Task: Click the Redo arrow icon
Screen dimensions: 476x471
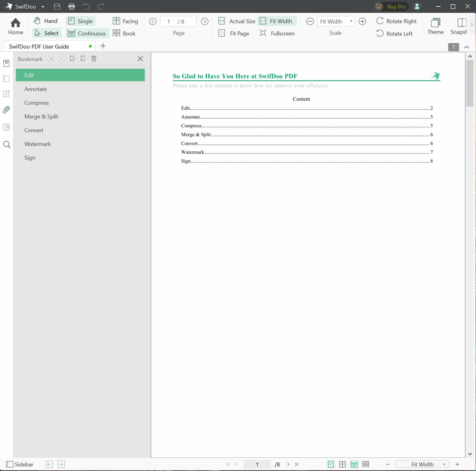Action: click(101, 6)
